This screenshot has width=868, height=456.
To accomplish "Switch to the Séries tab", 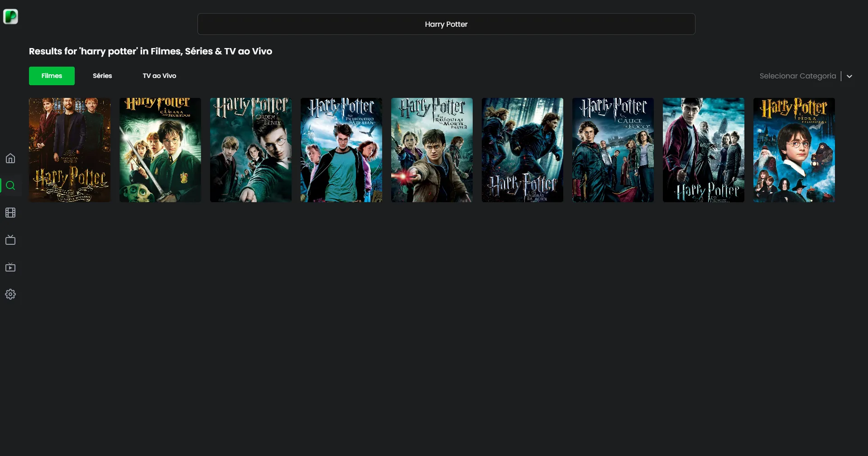I will tap(102, 76).
